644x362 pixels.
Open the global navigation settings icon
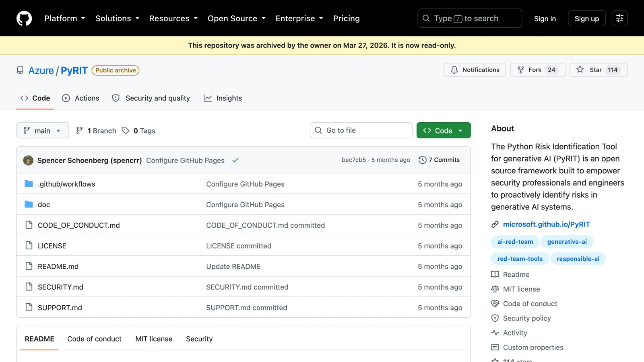(x=619, y=18)
